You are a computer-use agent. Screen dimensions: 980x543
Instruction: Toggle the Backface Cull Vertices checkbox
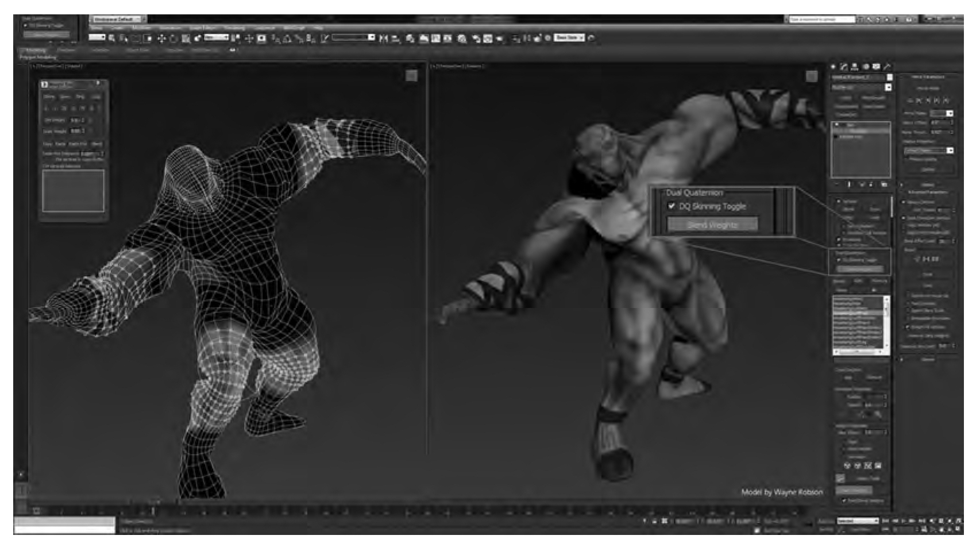843,233
